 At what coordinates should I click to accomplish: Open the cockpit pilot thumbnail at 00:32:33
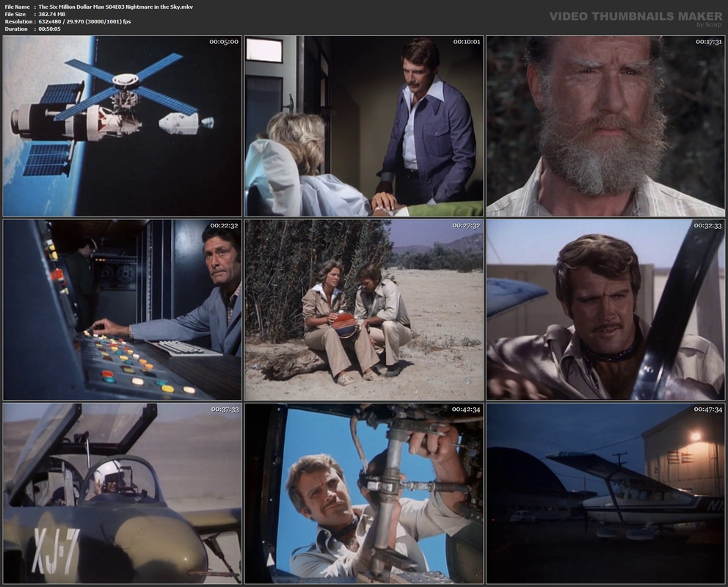(x=605, y=310)
